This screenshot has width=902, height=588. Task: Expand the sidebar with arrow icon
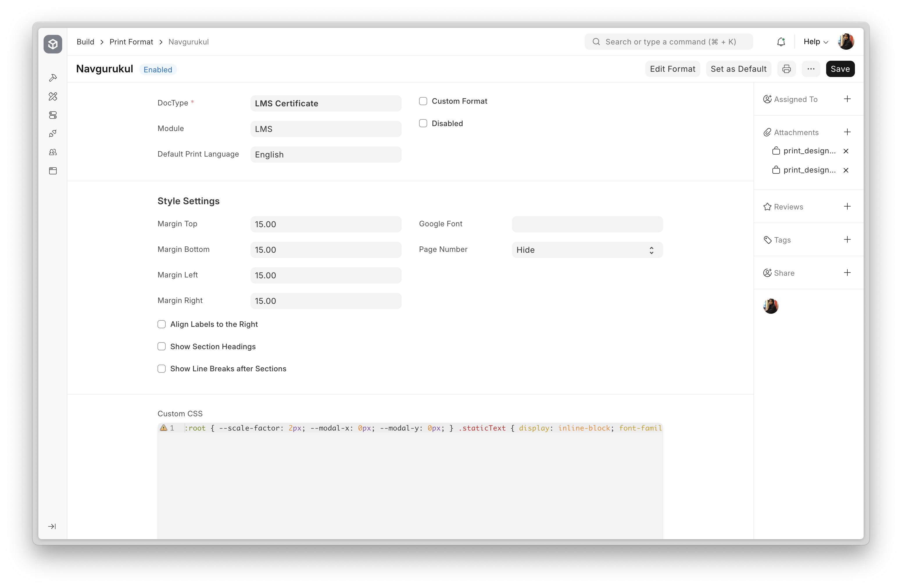pos(52,526)
